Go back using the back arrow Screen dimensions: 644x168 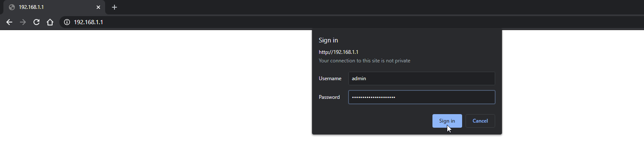pos(9,22)
